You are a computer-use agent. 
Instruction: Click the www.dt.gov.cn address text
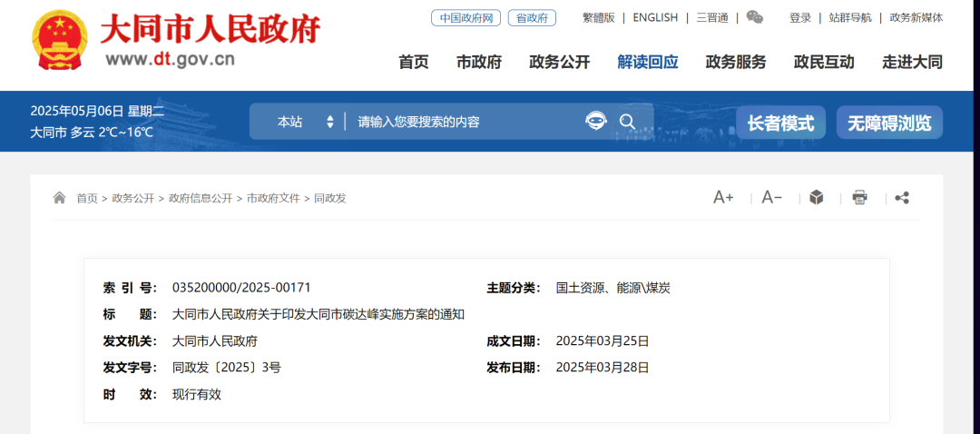(x=170, y=59)
